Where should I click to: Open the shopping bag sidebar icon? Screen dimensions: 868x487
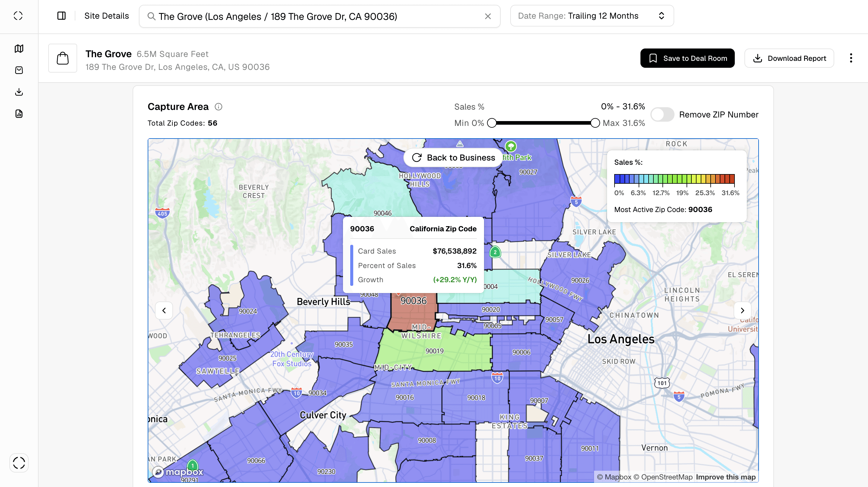[19, 70]
